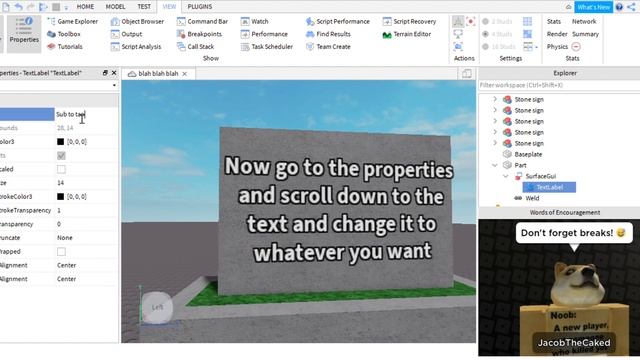Viewport: 640px width, 360px height.
Task: Open the Object Browser
Action: tap(137, 22)
